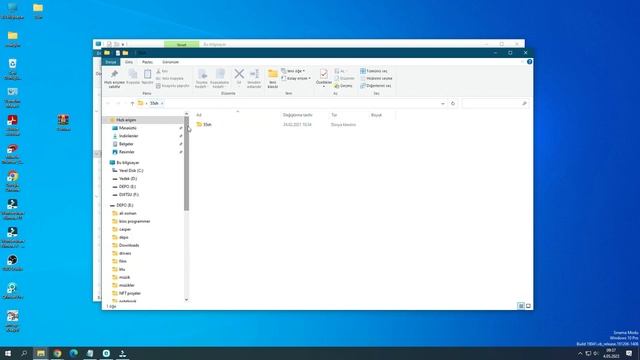Click the Yeniden adlandır rename icon

(254, 74)
